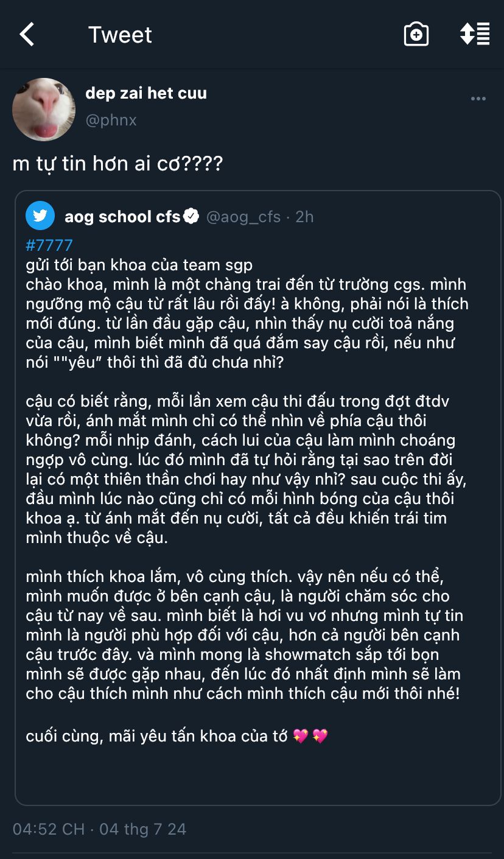Tap the verified badge beside aog school cfs
This screenshot has height=859, width=504.
tap(192, 216)
